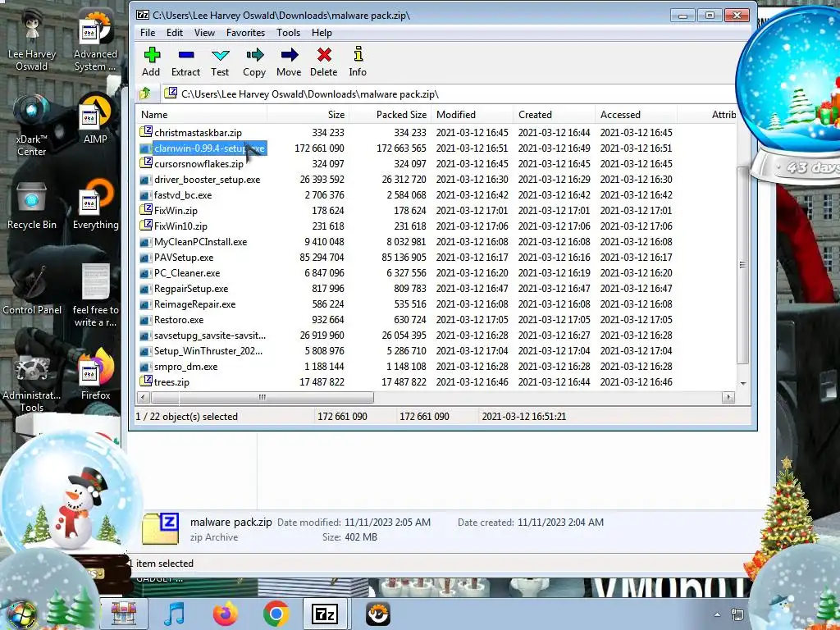Select PAVSetup.exe file
The height and width of the screenshot is (630, 840).
184,257
